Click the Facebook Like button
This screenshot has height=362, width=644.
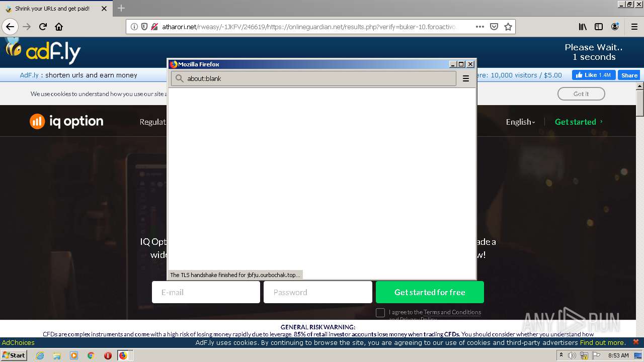click(593, 75)
